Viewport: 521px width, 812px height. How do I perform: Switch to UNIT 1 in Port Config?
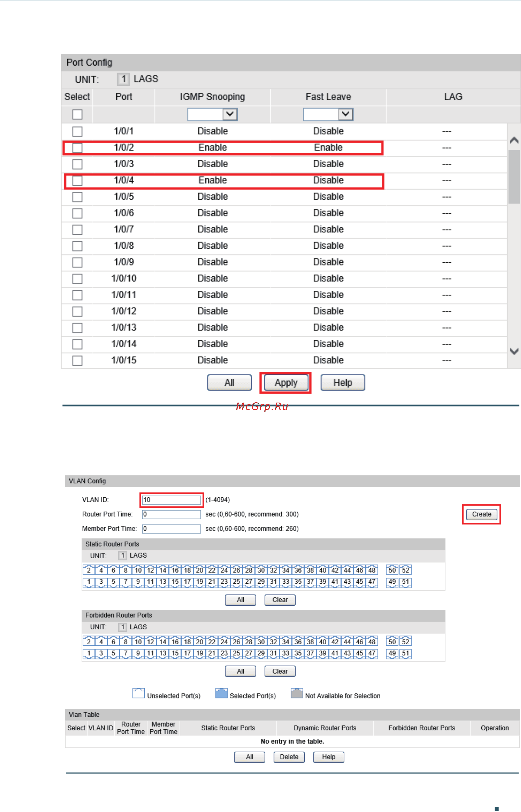click(124, 79)
